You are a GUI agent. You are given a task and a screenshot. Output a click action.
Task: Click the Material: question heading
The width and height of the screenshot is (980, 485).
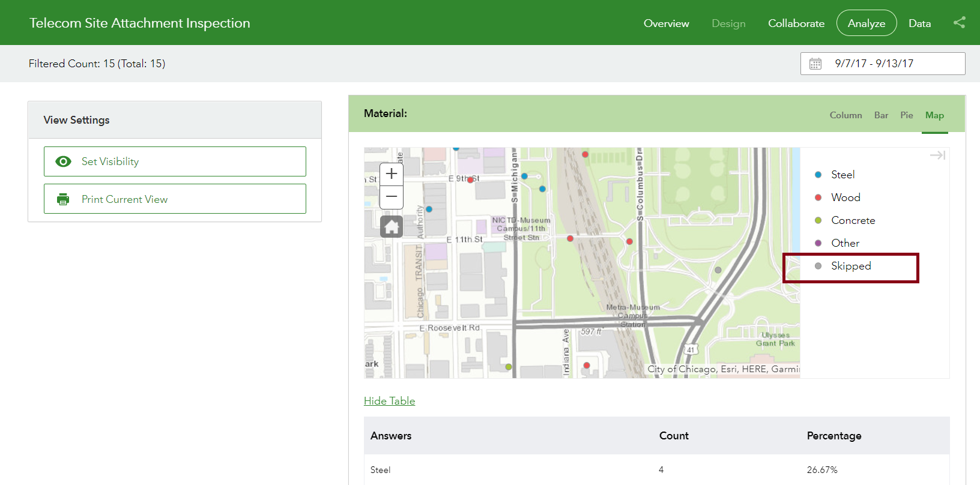386,113
